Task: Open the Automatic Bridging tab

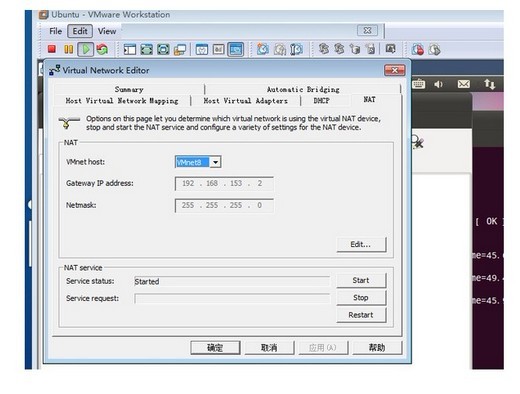Action: 303,89
